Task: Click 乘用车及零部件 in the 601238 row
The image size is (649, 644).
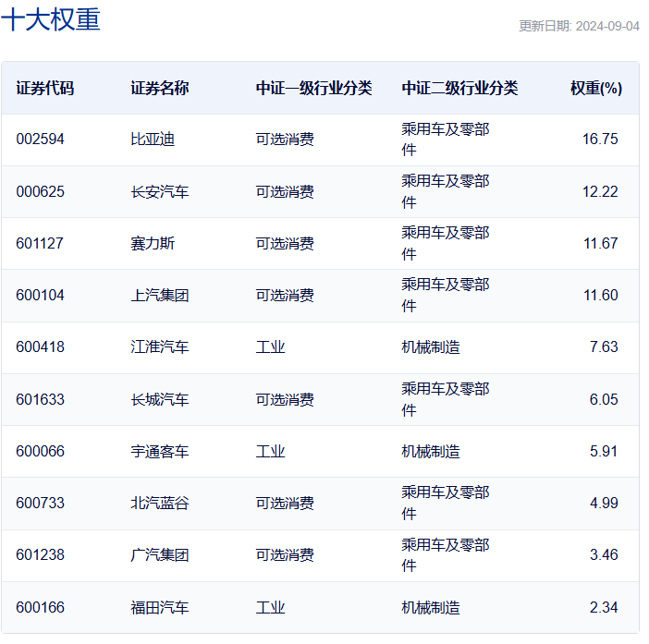Action: click(x=446, y=555)
